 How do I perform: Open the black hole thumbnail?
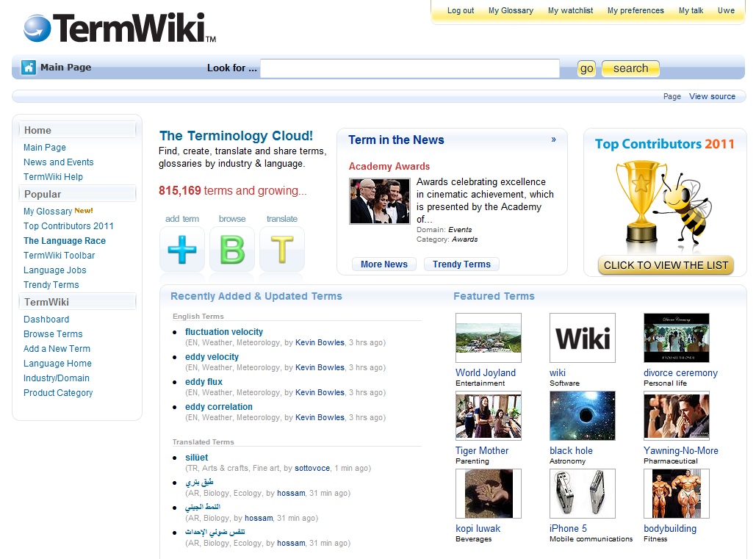click(x=583, y=416)
